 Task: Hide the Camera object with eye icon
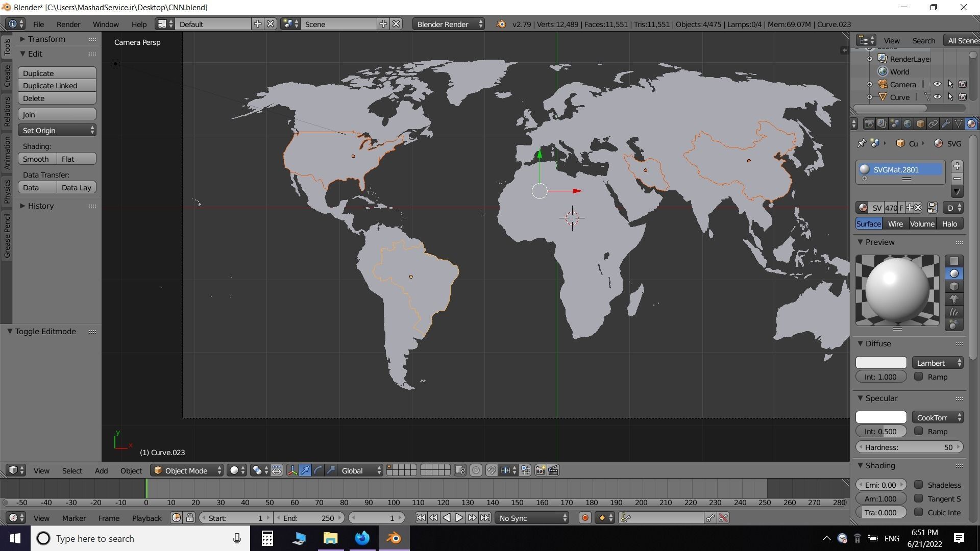click(938, 84)
